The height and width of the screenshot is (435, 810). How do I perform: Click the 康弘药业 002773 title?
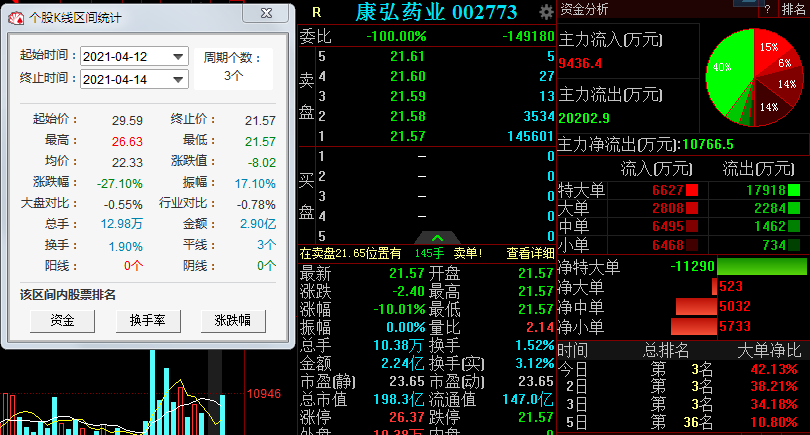coord(436,12)
